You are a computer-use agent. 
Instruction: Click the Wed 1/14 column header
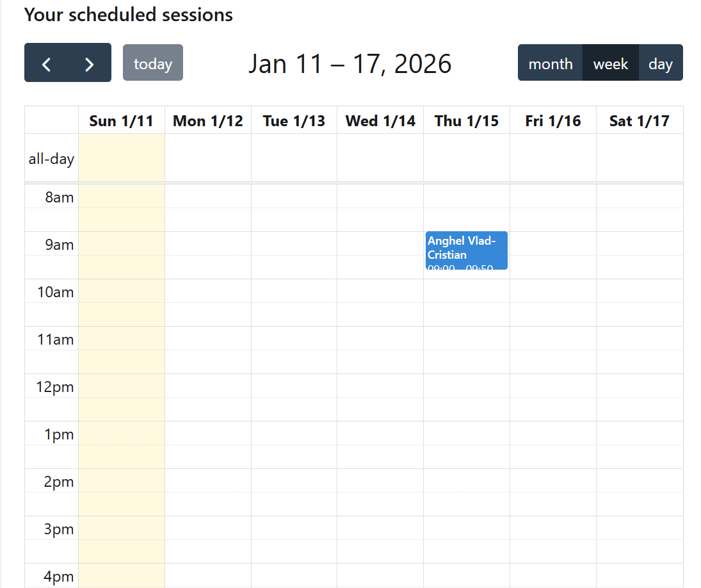(x=380, y=120)
